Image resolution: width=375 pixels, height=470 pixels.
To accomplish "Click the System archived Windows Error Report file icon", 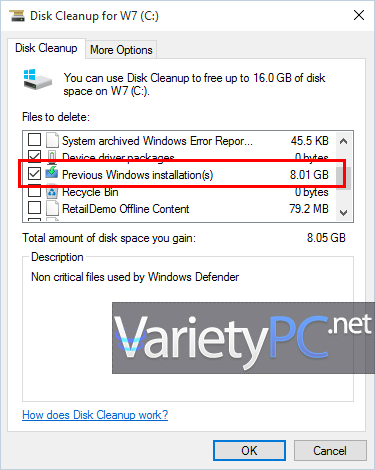I will click(52, 140).
